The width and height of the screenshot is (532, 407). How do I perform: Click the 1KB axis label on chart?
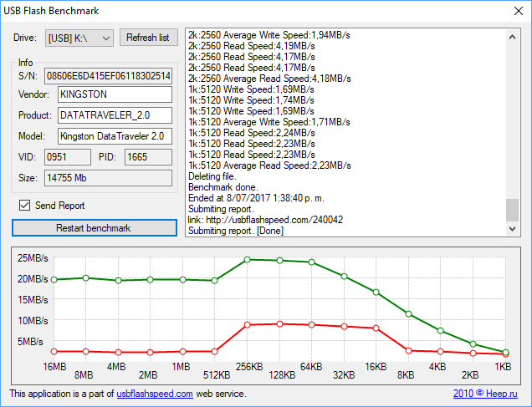pyautogui.click(x=503, y=367)
